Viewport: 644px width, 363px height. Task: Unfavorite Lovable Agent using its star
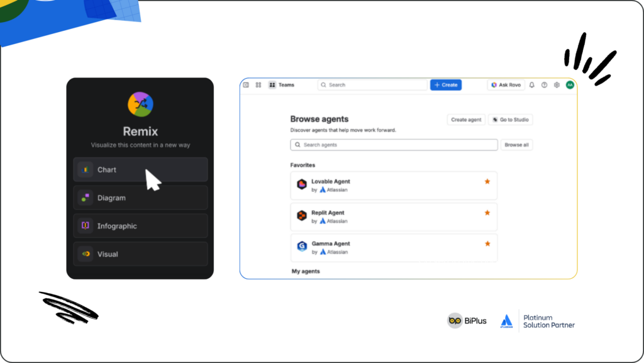click(487, 182)
